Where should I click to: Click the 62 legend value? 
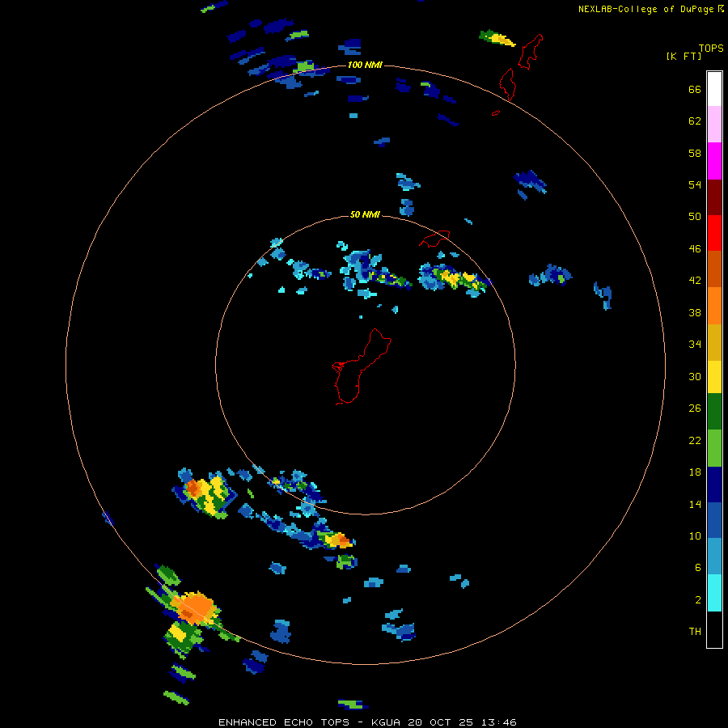(x=695, y=121)
